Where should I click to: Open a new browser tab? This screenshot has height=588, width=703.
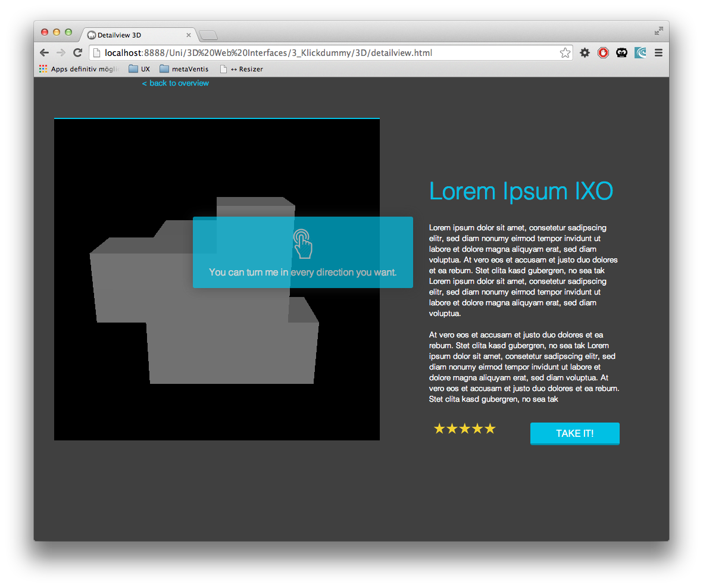click(x=208, y=36)
